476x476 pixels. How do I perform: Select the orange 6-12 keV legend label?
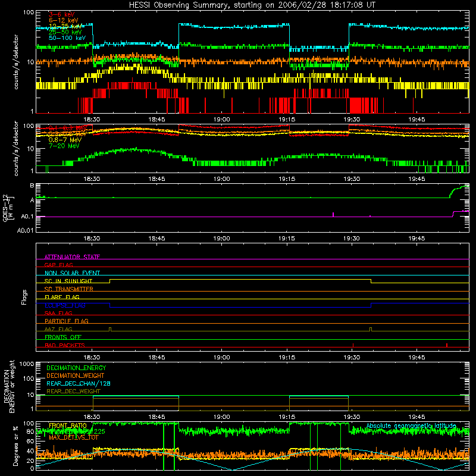(63, 20)
